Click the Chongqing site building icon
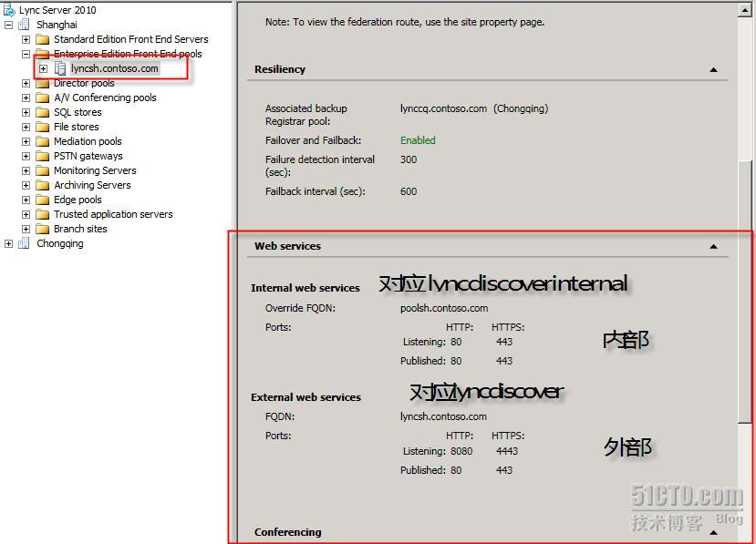756x544 pixels. tap(24, 243)
